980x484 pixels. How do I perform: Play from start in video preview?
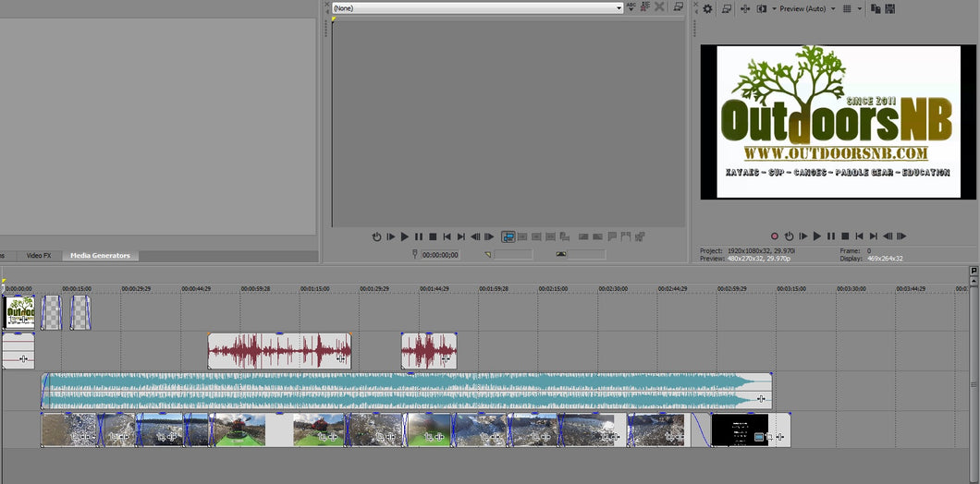pos(803,236)
